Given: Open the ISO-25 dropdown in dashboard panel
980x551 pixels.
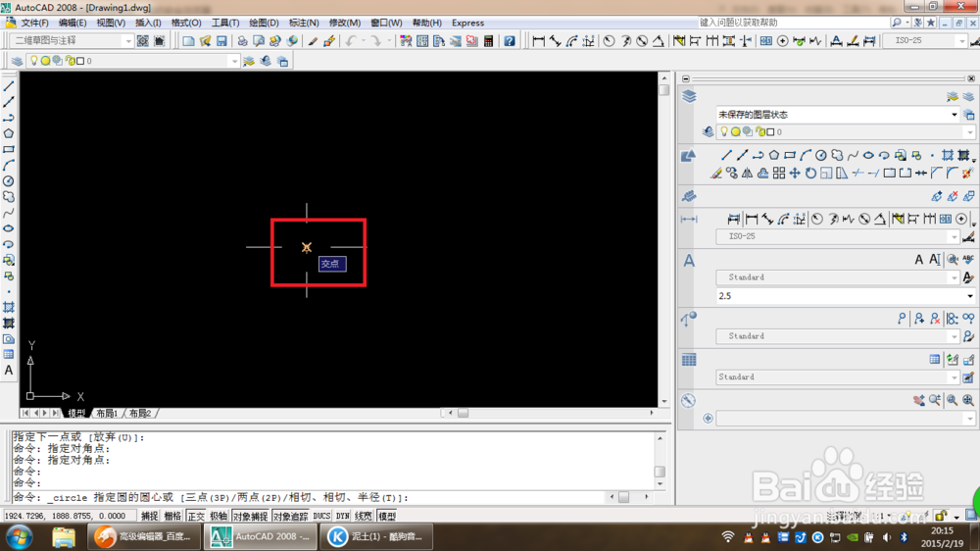Looking at the screenshot, I should (x=838, y=236).
